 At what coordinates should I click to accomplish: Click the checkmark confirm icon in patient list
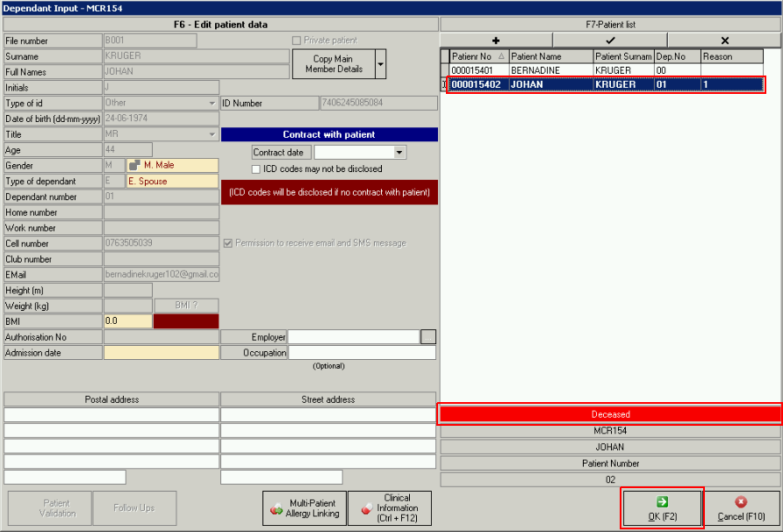pyautogui.click(x=610, y=40)
